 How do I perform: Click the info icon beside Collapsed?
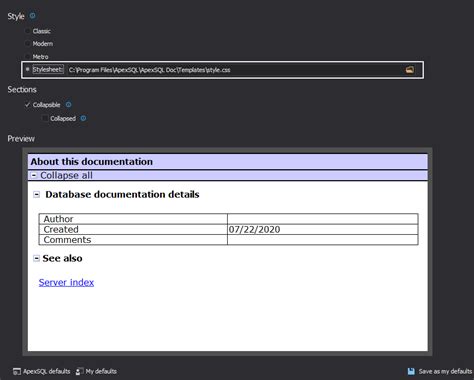pyautogui.click(x=83, y=118)
